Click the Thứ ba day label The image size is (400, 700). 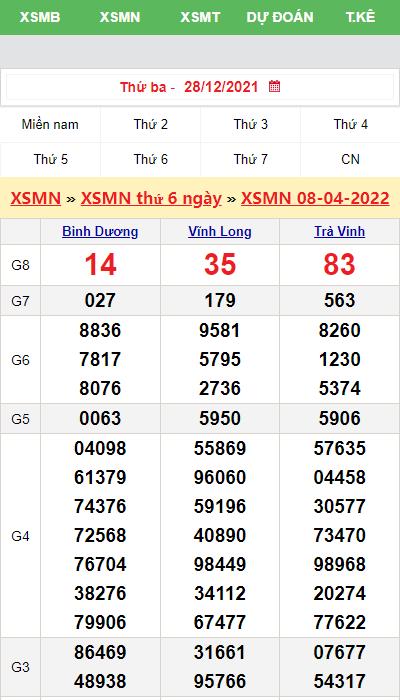click(143, 87)
